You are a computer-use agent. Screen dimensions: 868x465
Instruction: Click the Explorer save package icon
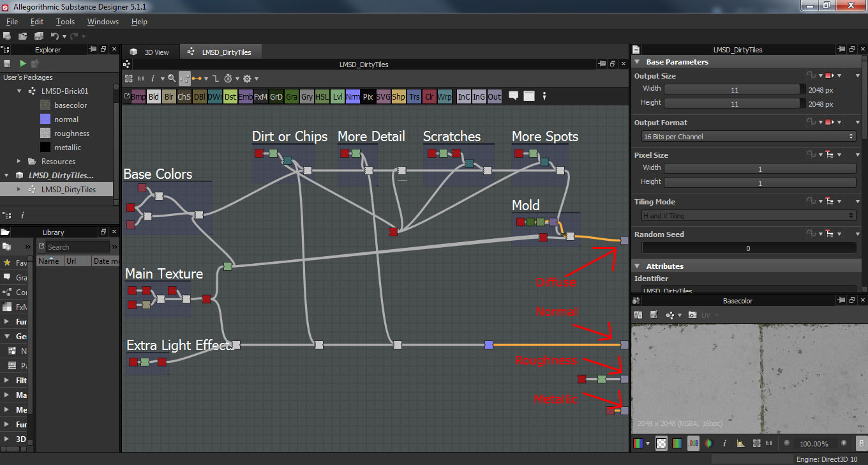[8, 63]
